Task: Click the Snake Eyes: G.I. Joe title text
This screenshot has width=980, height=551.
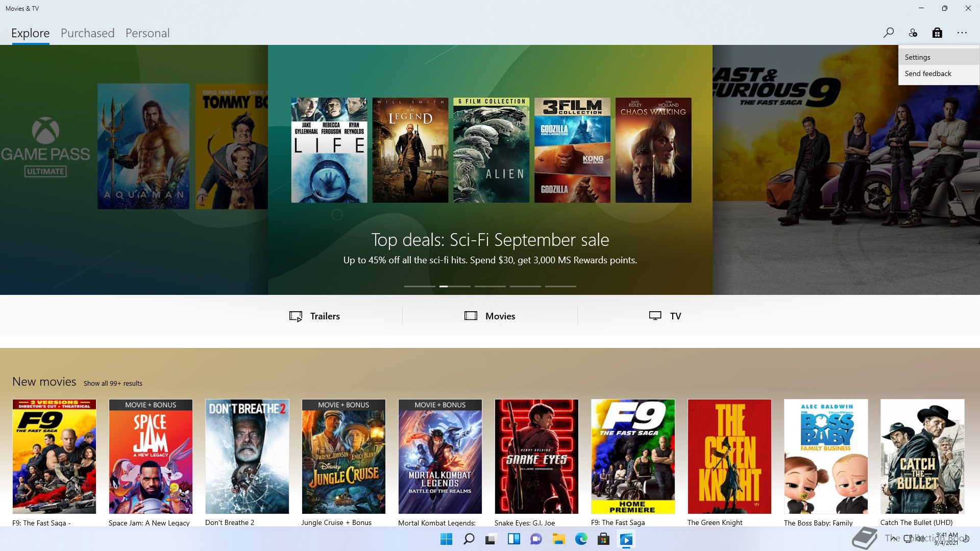Action: [x=525, y=522]
